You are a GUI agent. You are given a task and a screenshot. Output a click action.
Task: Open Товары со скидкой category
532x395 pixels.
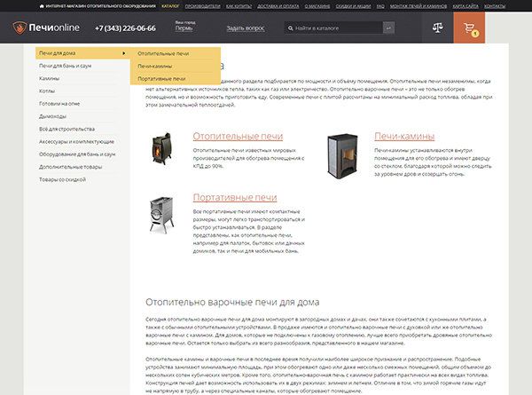coord(65,178)
